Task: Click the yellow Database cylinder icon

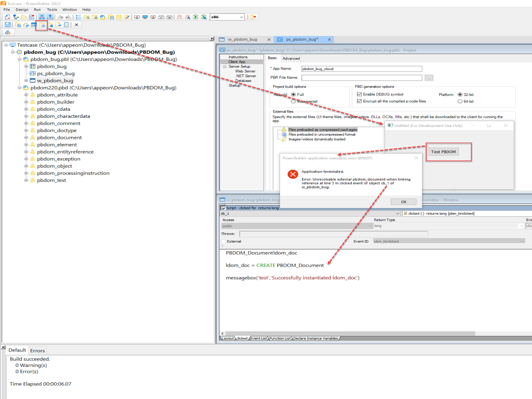Action: click(119, 17)
